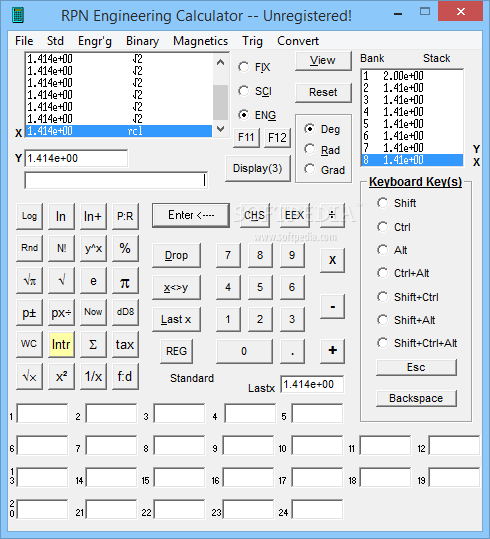The image size is (490, 539).
Task: Click the p± key
Action: (x=29, y=312)
